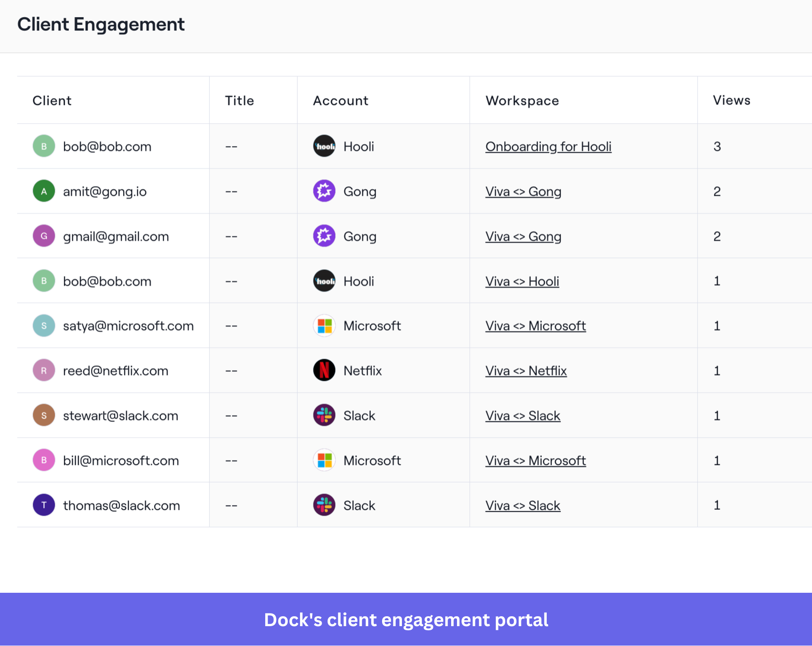
Task: Open the Viva <> Hooli workspace link
Action: [522, 281]
